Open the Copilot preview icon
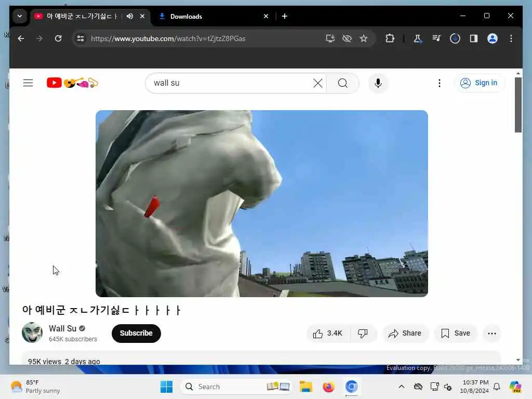This screenshot has height=399, width=532. tap(515, 387)
